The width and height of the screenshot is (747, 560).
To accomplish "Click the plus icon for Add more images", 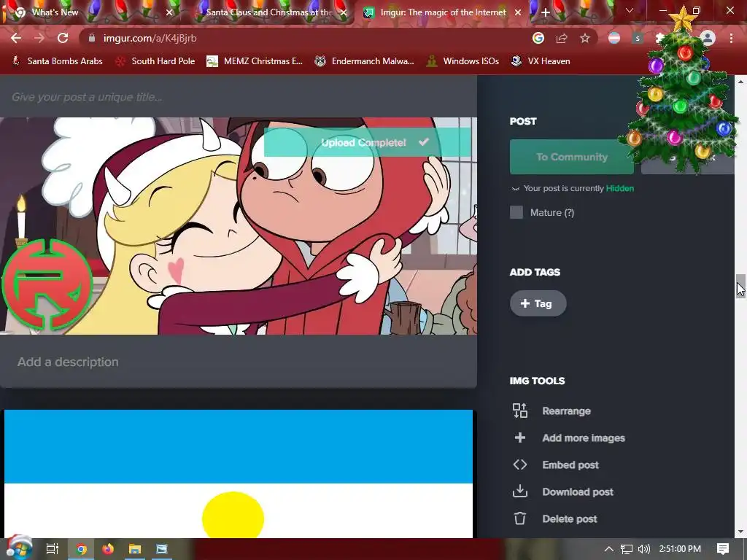I will tap(519, 437).
